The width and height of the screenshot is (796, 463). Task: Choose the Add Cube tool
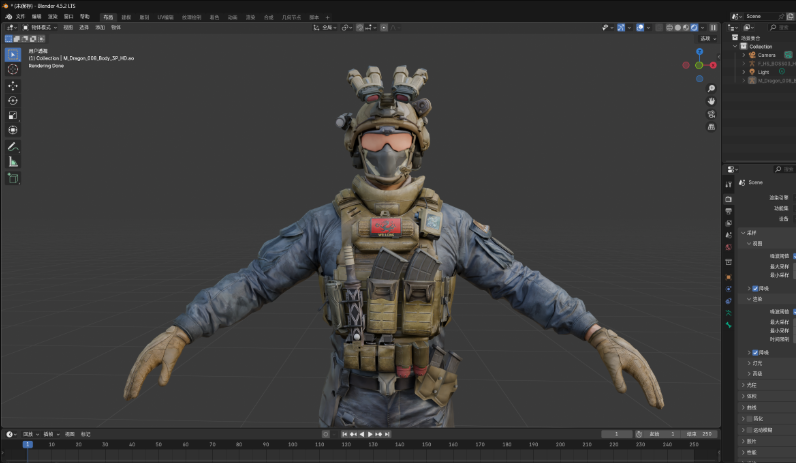13,178
